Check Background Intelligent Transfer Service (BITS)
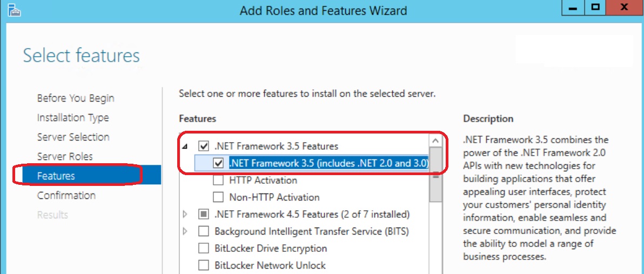644x274 pixels. [204, 231]
